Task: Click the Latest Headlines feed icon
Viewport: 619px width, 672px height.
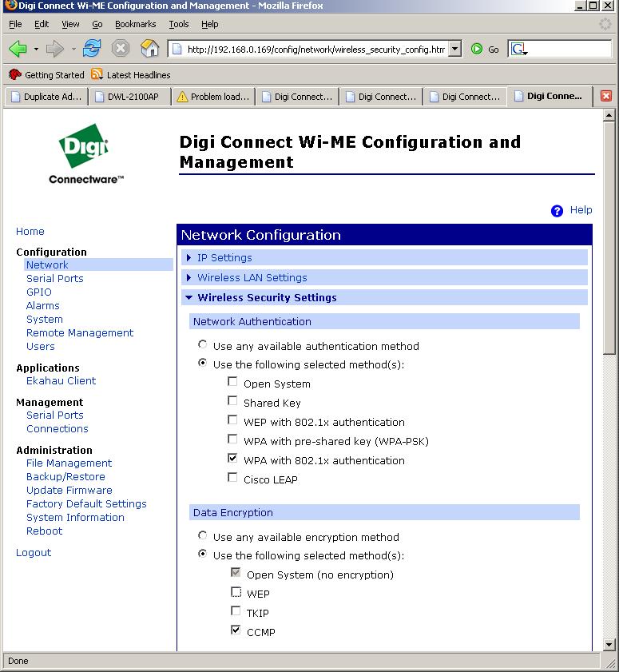Action: coord(97,75)
